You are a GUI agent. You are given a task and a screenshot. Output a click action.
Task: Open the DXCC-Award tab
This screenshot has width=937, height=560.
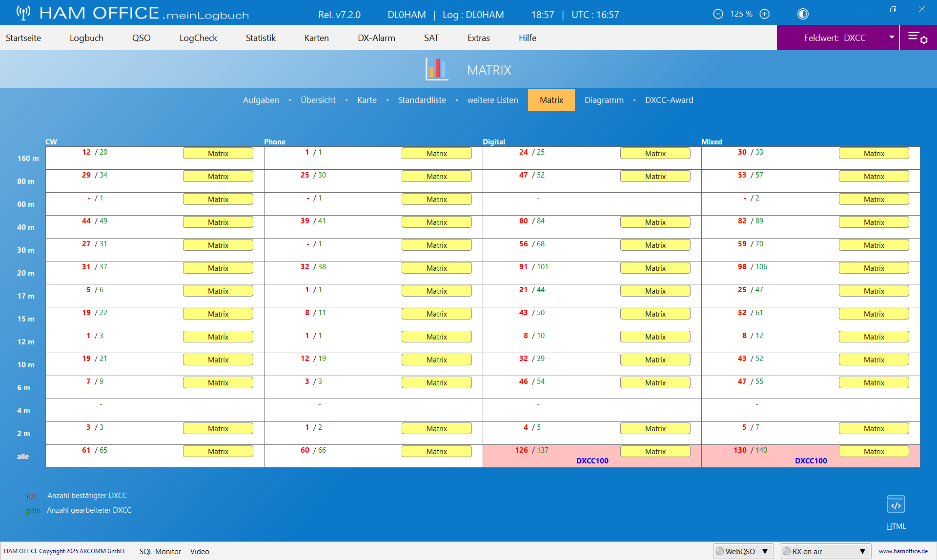point(669,100)
